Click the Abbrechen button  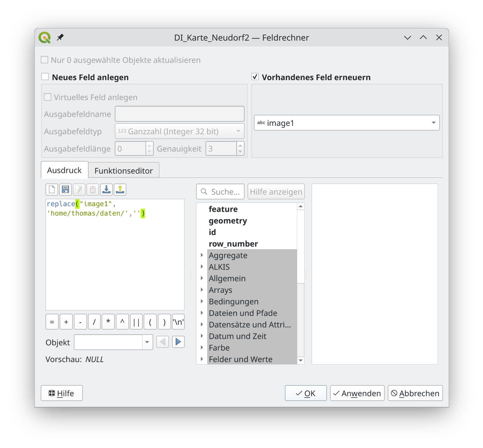(415, 393)
